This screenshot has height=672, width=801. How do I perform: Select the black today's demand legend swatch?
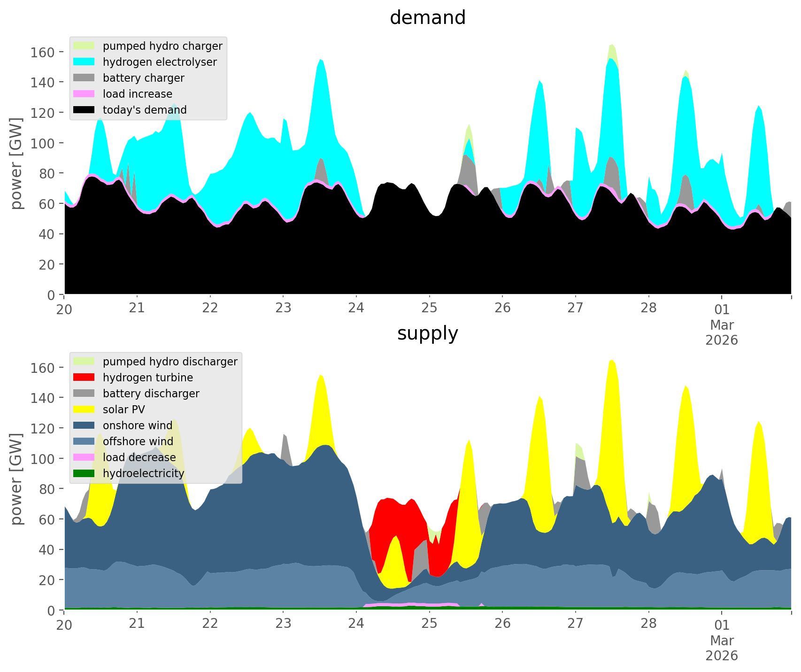click(x=85, y=110)
